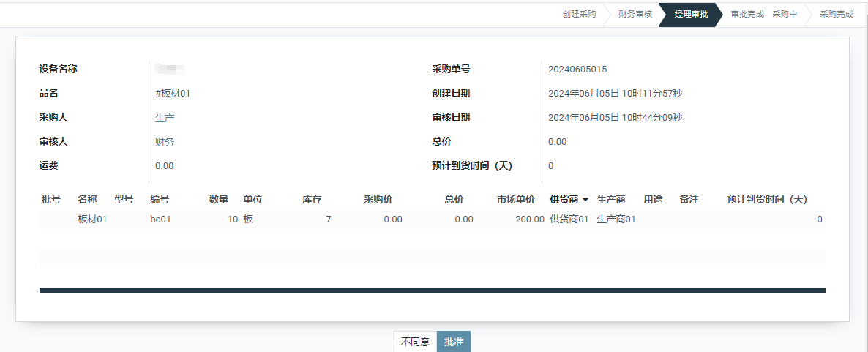
Task: Select the 审批完成，采购中 status stage
Action: click(x=763, y=14)
